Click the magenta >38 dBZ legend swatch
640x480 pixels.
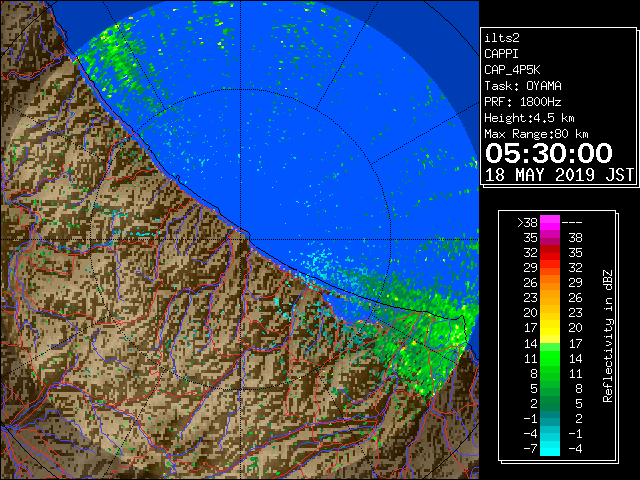550,222
